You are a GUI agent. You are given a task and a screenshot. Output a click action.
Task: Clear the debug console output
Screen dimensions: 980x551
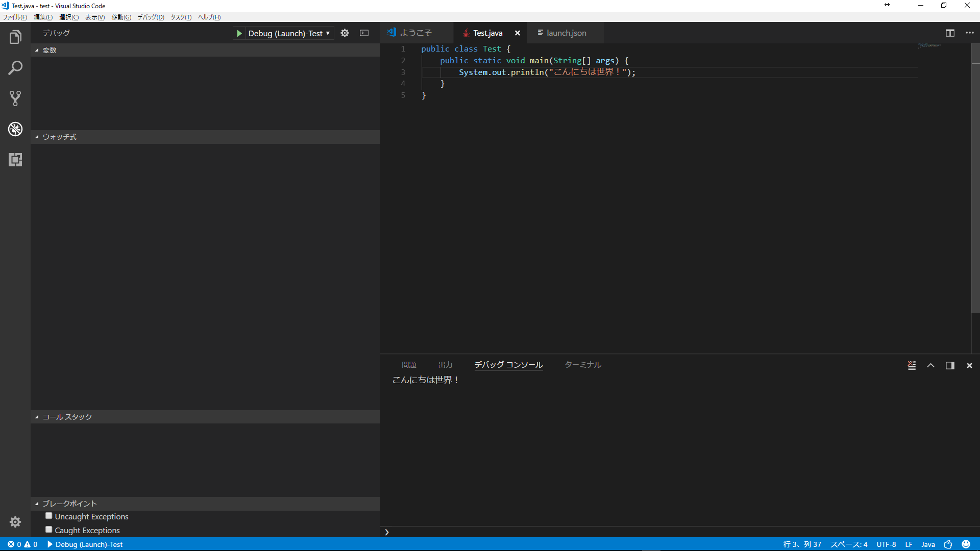tap(912, 365)
